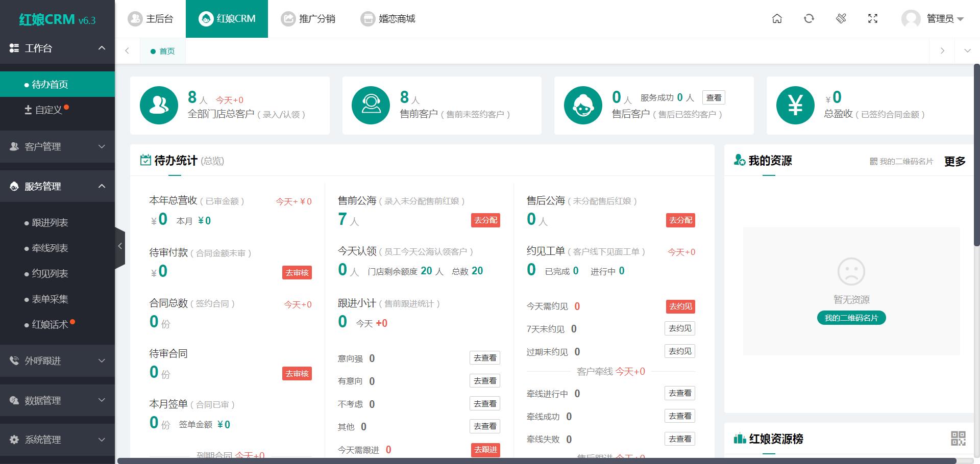Click the vertical page scrollbar

(977, 155)
